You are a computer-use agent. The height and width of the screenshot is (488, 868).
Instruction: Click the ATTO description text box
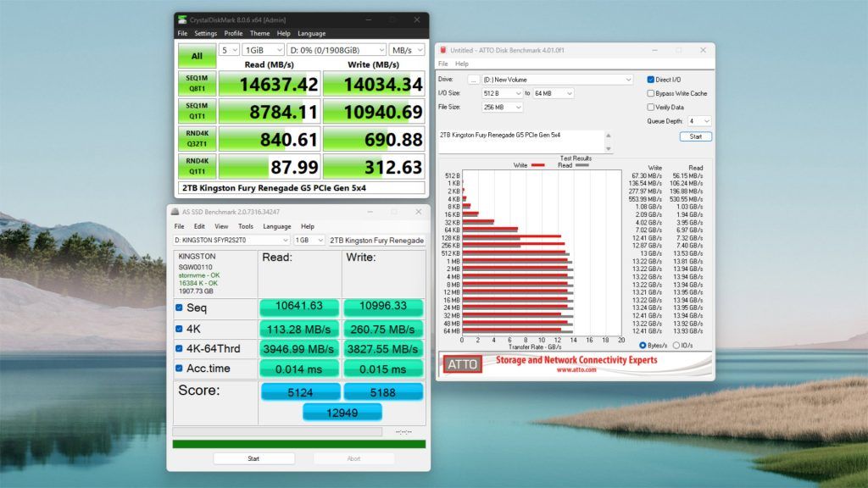[521, 141]
